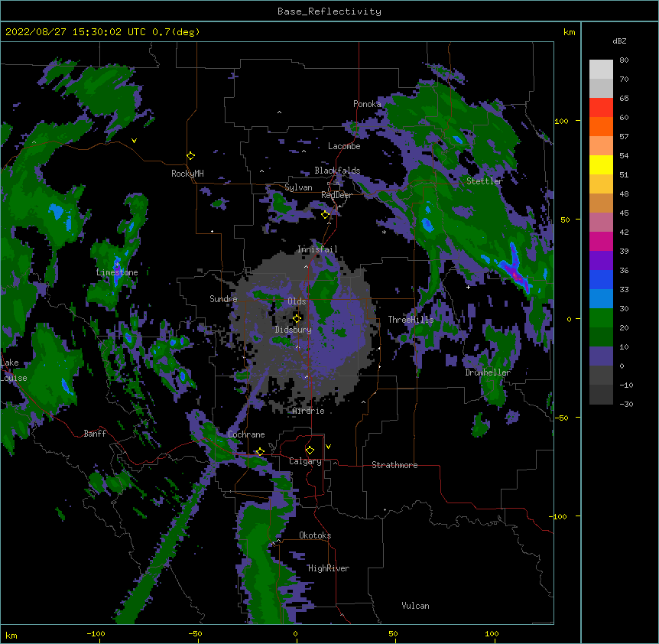Click the yellow diamond marker above RockyMH
The height and width of the screenshot is (644, 659).
pos(191,156)
